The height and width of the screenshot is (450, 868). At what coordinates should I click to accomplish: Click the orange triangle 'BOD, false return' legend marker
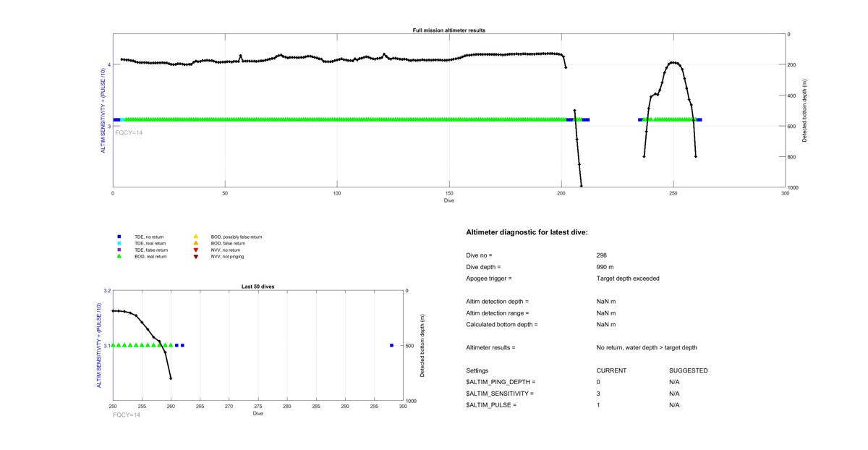(195, 243)
